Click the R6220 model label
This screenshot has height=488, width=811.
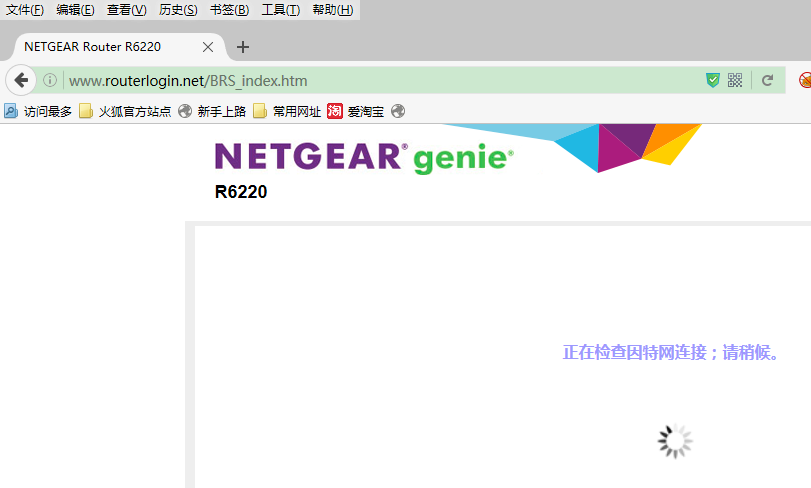(241, 192)
